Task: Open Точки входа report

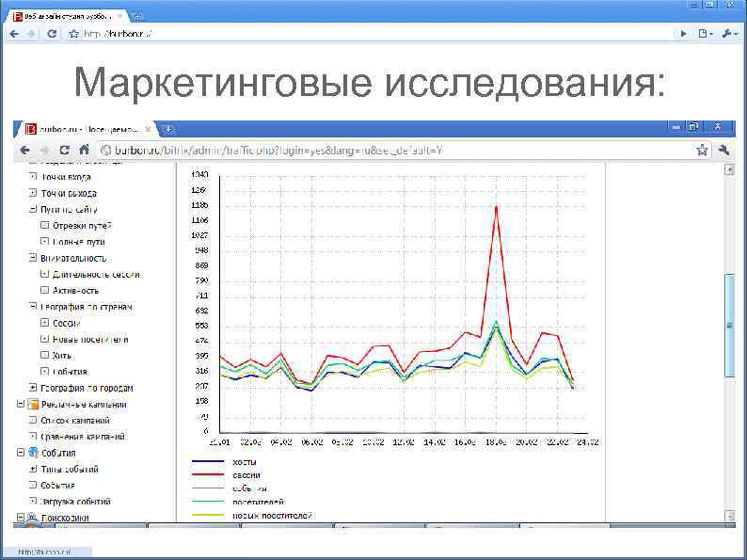Action: (x=66, y=177)
